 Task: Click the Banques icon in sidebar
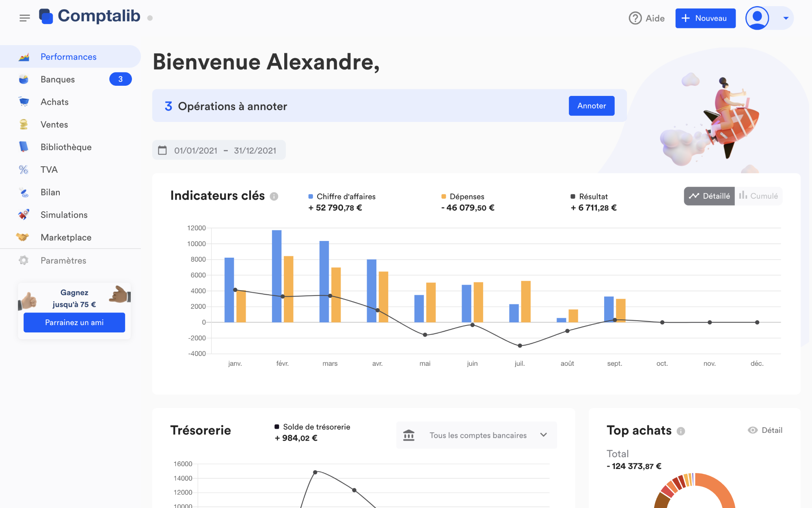[24, 79]
